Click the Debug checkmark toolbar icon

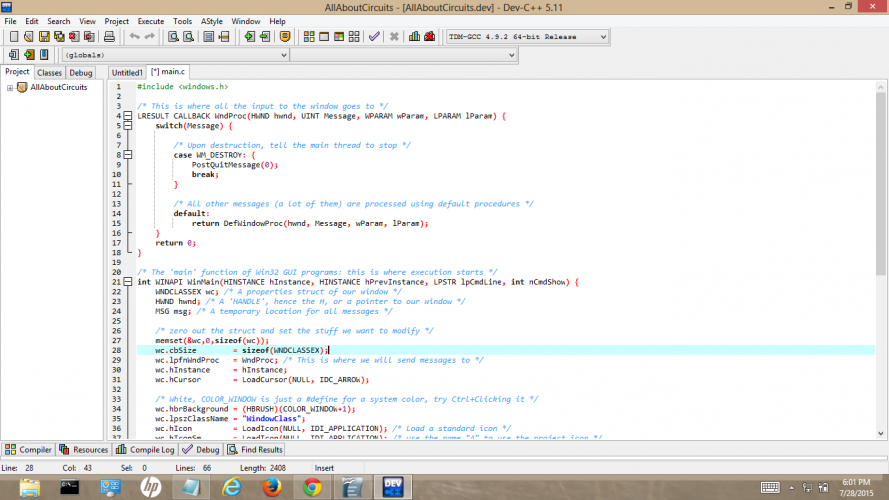(373, 37)
